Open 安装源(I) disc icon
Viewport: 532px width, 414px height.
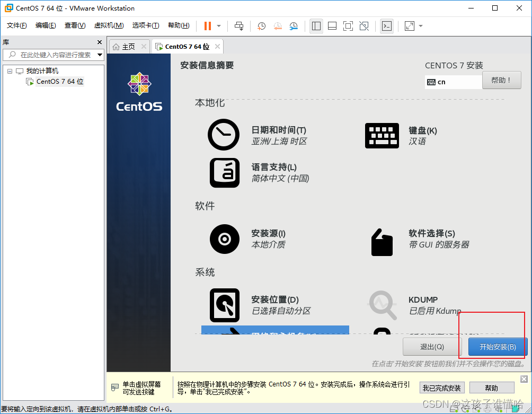click(x=224, y=239)
